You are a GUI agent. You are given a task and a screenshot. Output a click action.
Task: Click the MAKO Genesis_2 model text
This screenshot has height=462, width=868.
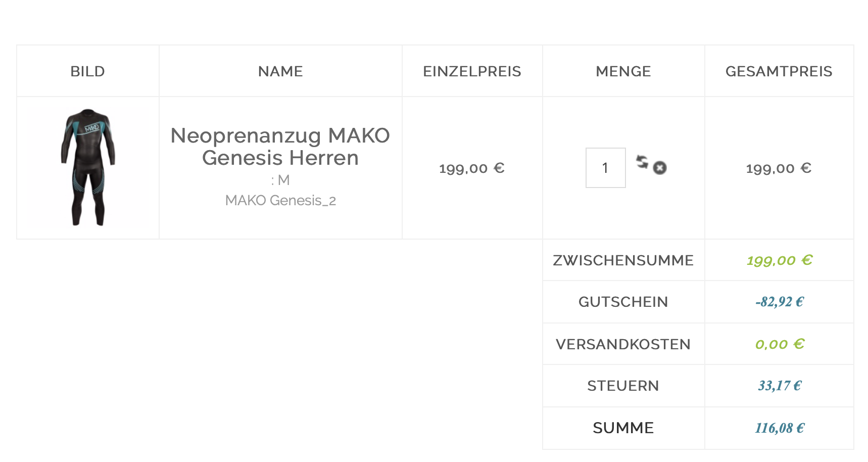coord(280,201)
